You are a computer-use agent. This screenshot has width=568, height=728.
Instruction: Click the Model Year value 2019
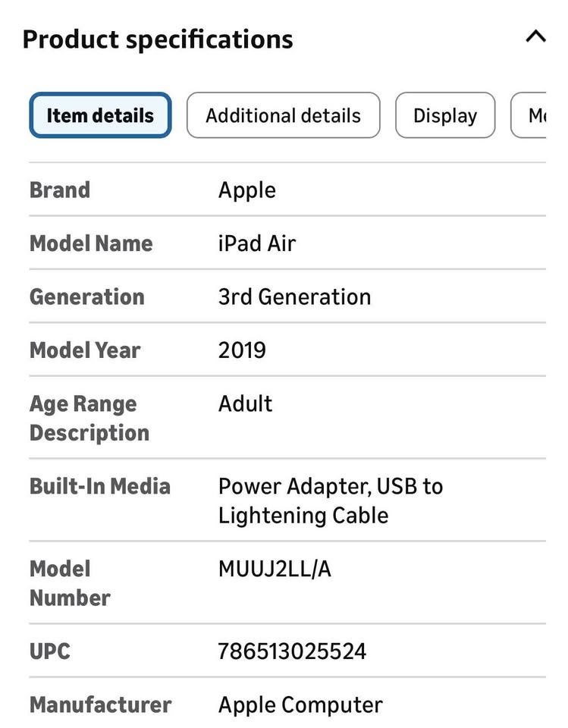pyautogui.click(x=242, y=350)
